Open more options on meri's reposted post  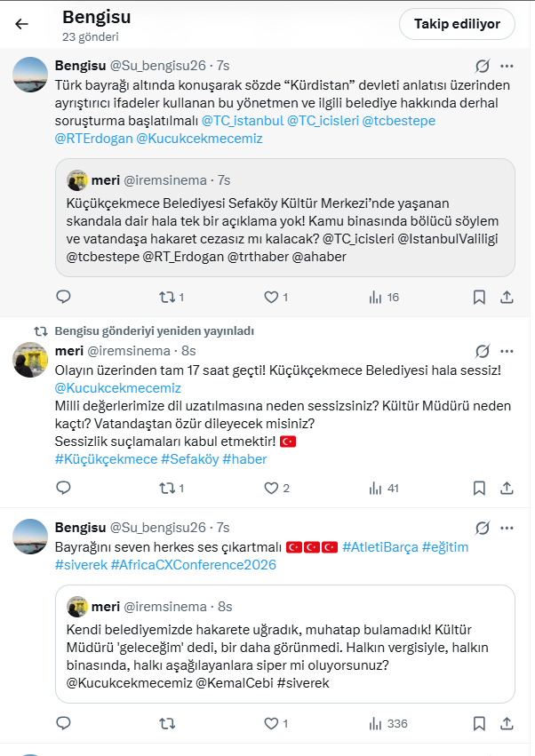507,351
